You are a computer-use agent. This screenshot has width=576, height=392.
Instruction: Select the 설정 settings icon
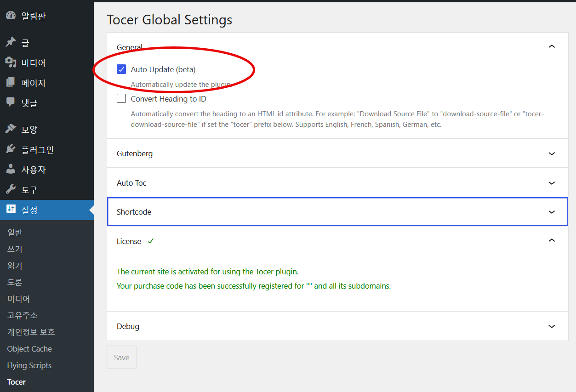pyautogui.click(x=11, y=209)
